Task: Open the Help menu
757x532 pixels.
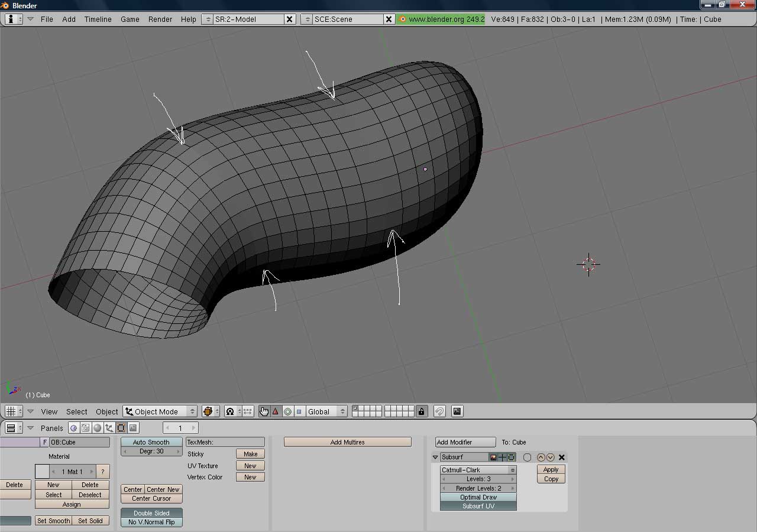Action: point(189,19)
